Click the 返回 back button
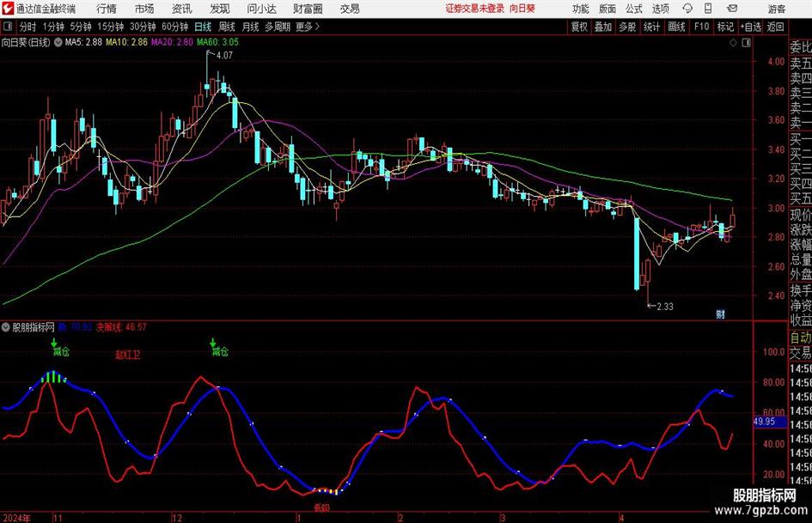The height and width of the screenshot is (523, 812). pos(775,27)
